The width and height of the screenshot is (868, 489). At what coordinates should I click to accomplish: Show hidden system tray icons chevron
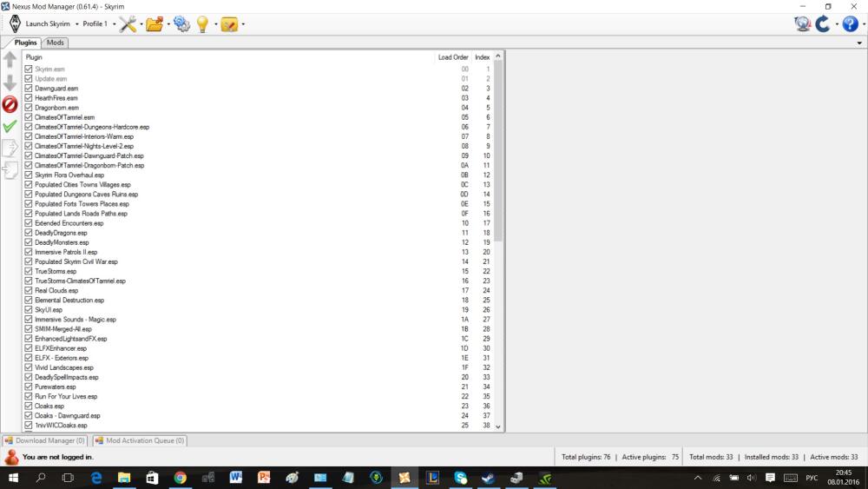[x=698, y=478]
